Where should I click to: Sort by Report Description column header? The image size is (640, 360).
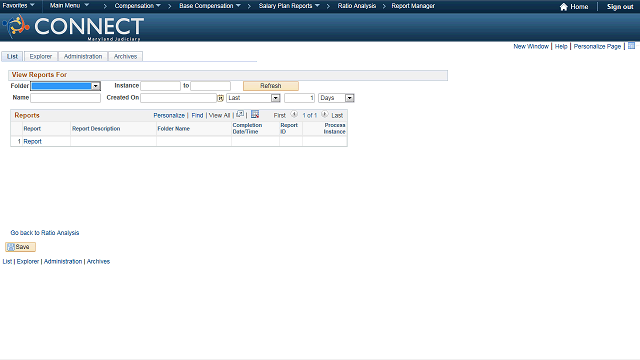pyautogui.click(x=96, y=129)
